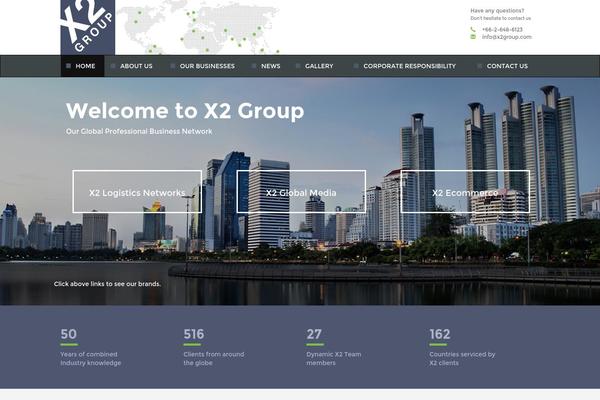Click 'Have any questions?' header text
The height and width of the screenshot is (400, 600).
497,11
